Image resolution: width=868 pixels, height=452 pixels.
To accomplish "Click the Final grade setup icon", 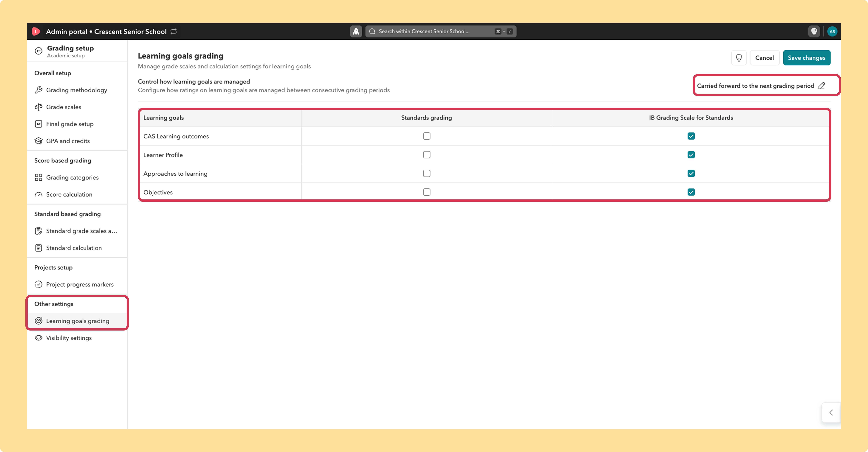I will (38, 124).
